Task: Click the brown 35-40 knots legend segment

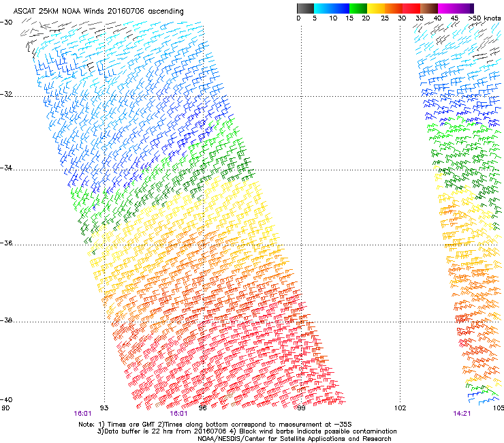Action: tap(429, 8)
